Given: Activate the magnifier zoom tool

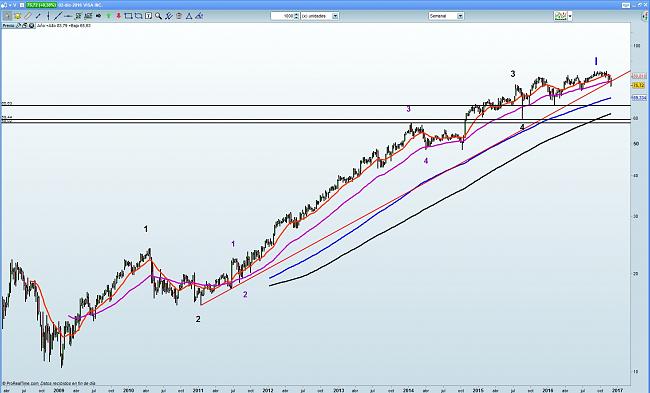Looking at the screenshot, I should pyautogui.click(x=158, y=16).
